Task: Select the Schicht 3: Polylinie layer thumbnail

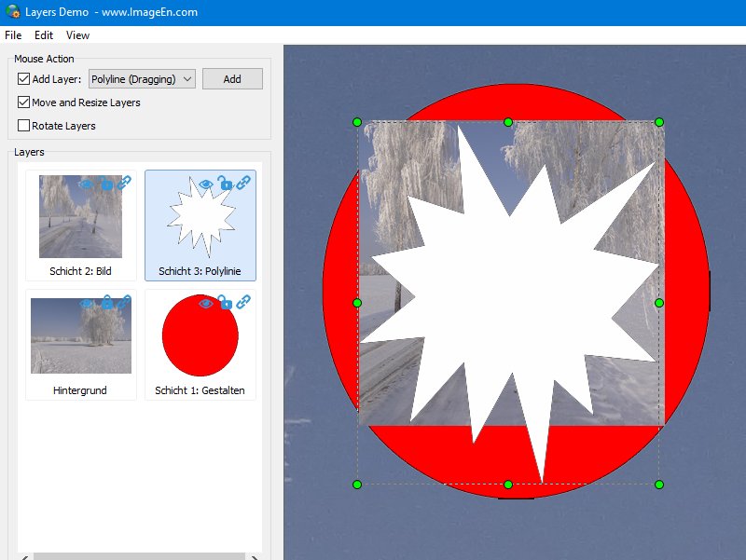Action: (x=201, y=216)
